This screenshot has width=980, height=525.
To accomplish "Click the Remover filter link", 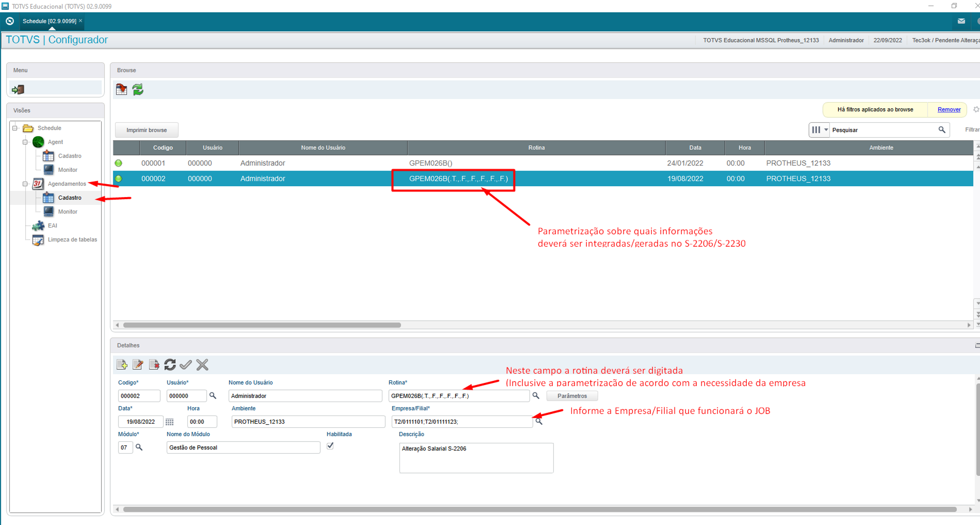I will pyautogui.click(x=949, y=109).
